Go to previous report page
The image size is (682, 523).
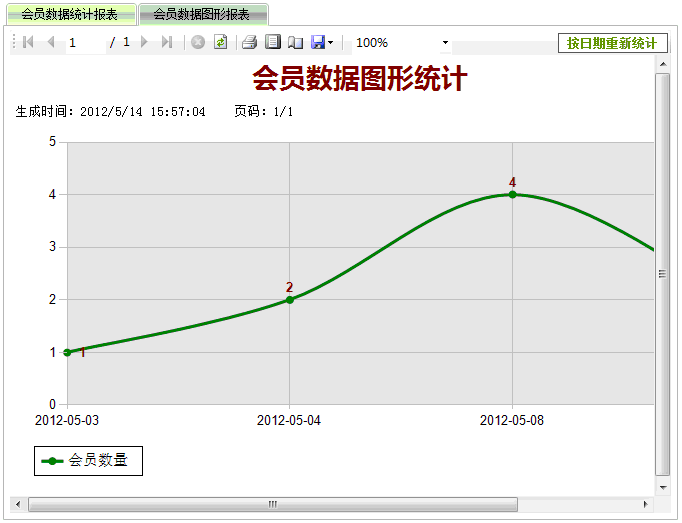50,43
